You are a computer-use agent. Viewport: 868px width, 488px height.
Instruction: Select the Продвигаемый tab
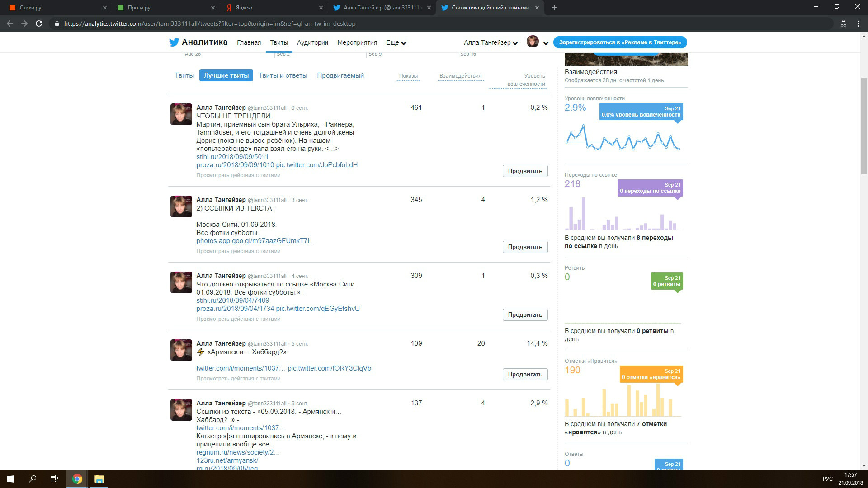(340, 75)
